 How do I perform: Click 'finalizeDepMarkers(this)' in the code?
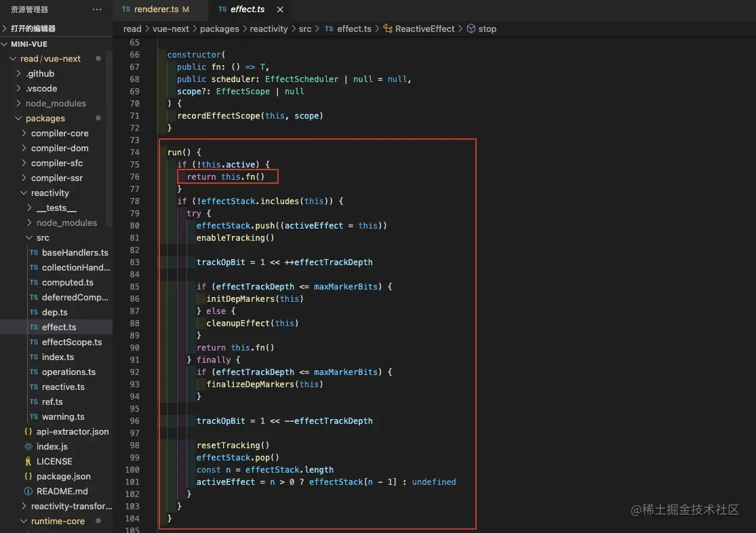tap(264, 384)
